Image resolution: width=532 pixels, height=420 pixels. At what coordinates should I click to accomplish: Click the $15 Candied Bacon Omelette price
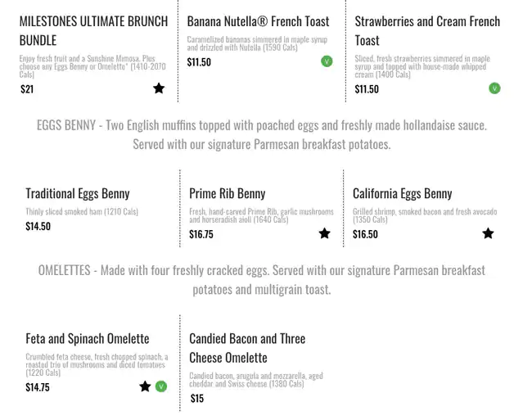[x=197, y=399]
